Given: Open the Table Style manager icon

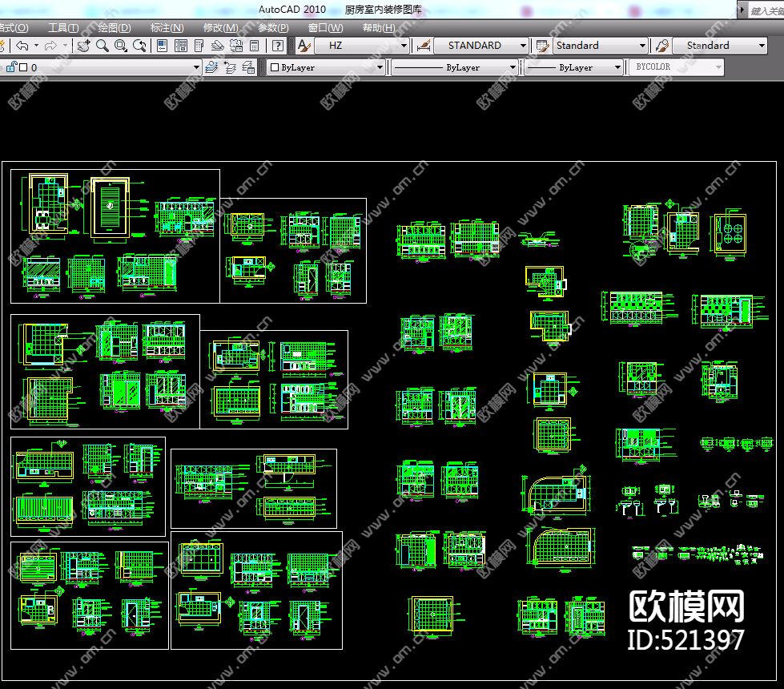Looking at the screenshot, I should (x=542, y=46).
